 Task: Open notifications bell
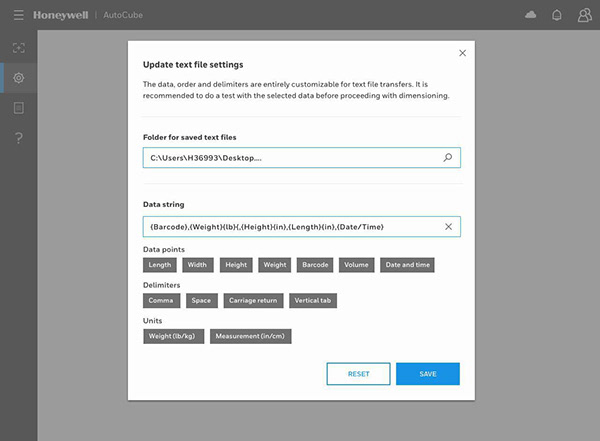tap(557, 15)
